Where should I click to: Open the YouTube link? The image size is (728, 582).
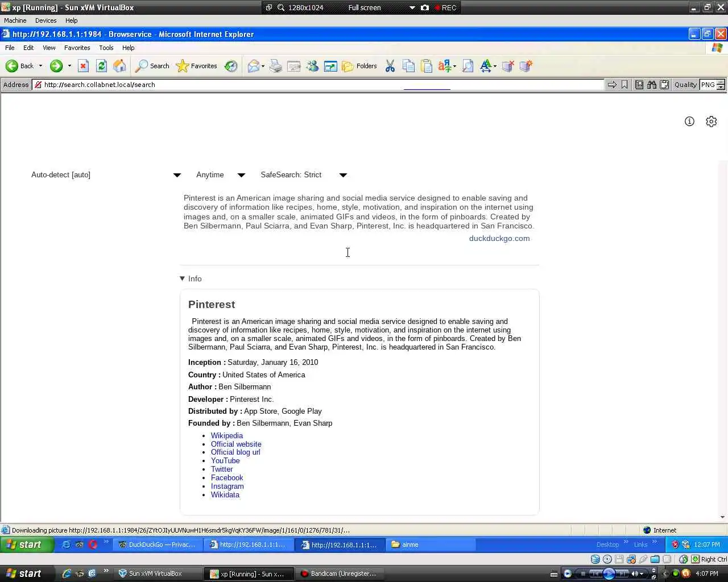(225, 461)
